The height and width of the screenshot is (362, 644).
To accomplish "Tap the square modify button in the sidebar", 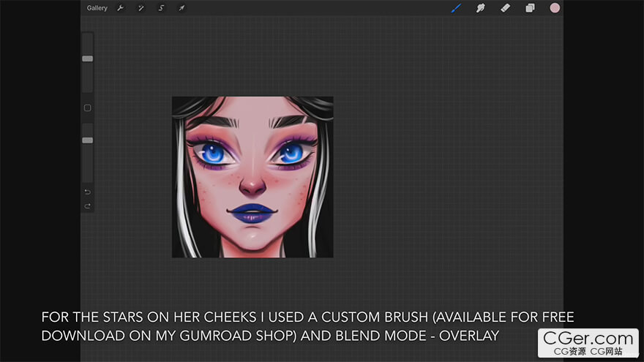I will tap(88, 108).
